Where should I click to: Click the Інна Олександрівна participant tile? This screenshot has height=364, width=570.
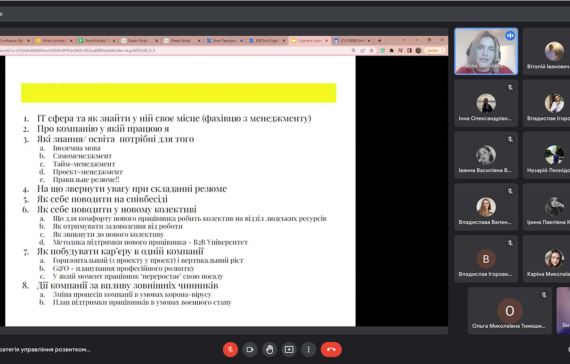pos(486,103)
